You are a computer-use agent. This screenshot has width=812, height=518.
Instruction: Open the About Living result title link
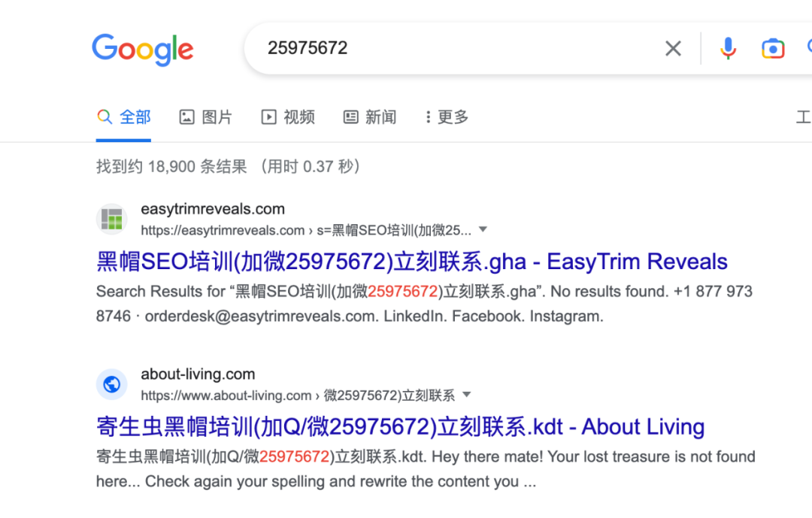[400, 427]
